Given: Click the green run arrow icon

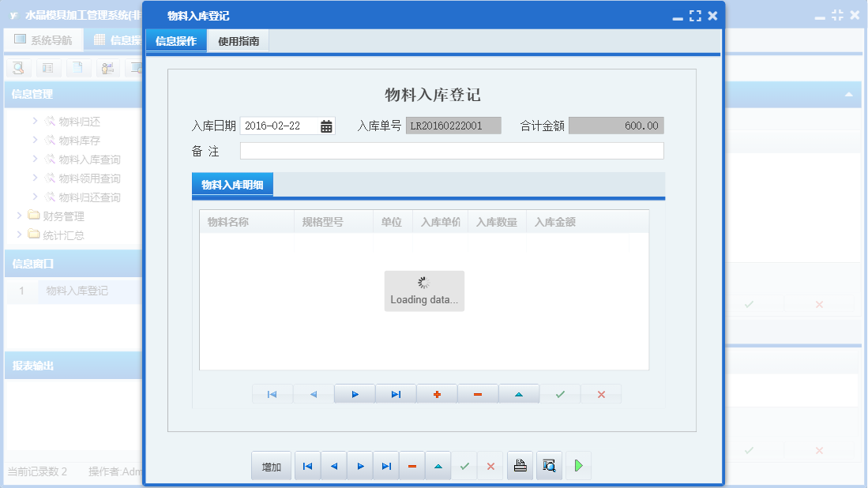Looking at the screenshot, I should coord(577,465).
